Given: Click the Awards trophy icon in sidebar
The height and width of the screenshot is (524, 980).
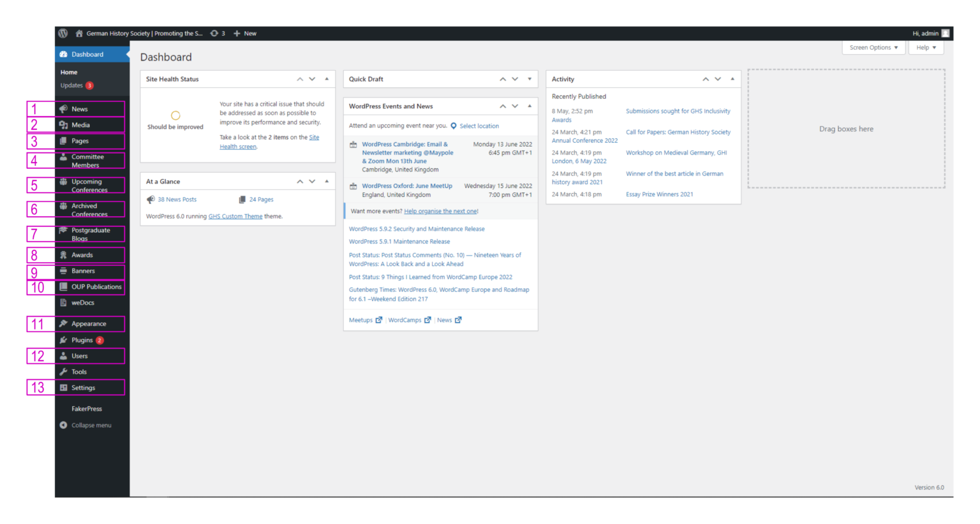Looking at the screenshot, I should [63, 254].
